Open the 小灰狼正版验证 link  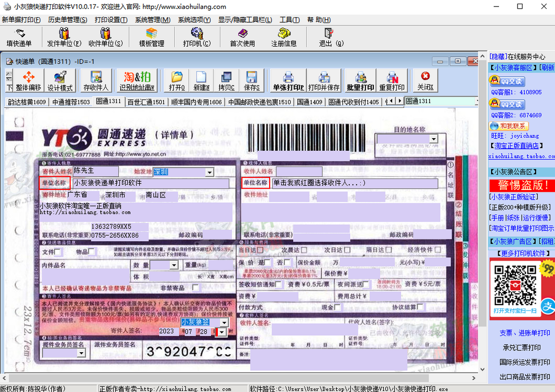coord(513,197)
